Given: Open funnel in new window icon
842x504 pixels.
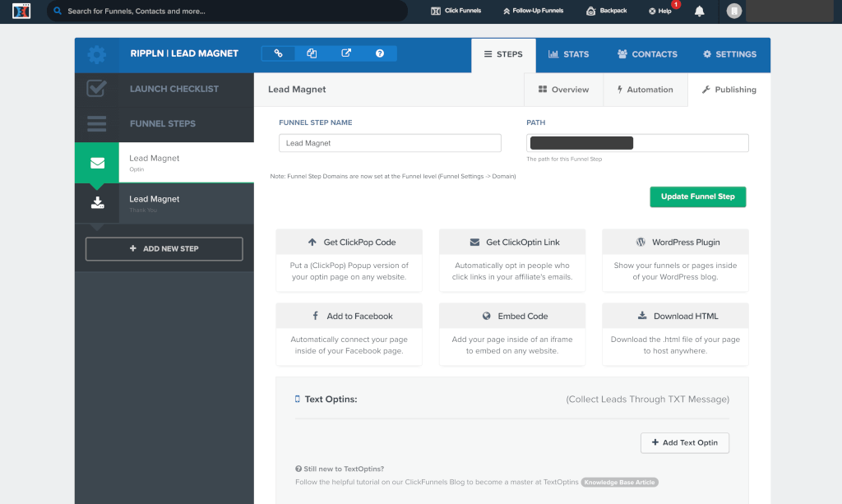Looking at the screenshot, I should click(x=346, y=53).
